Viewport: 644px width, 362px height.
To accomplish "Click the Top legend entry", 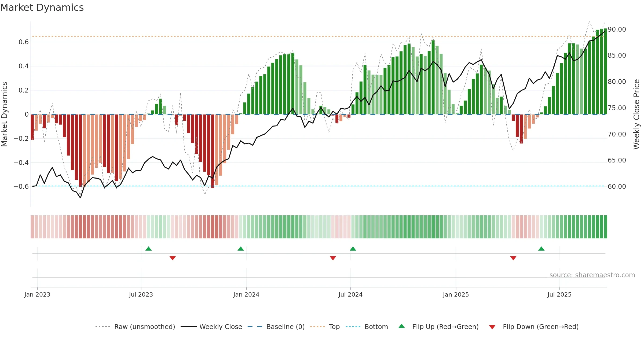I will 325,327.
